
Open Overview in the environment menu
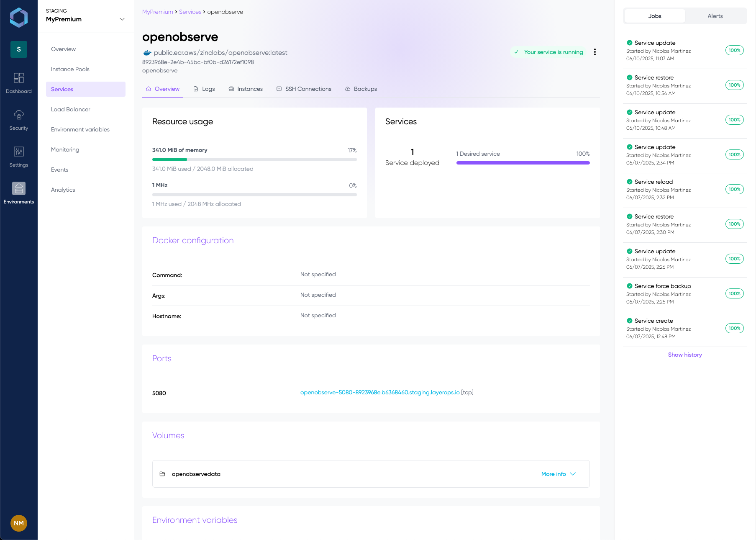(x=86, y=49)
